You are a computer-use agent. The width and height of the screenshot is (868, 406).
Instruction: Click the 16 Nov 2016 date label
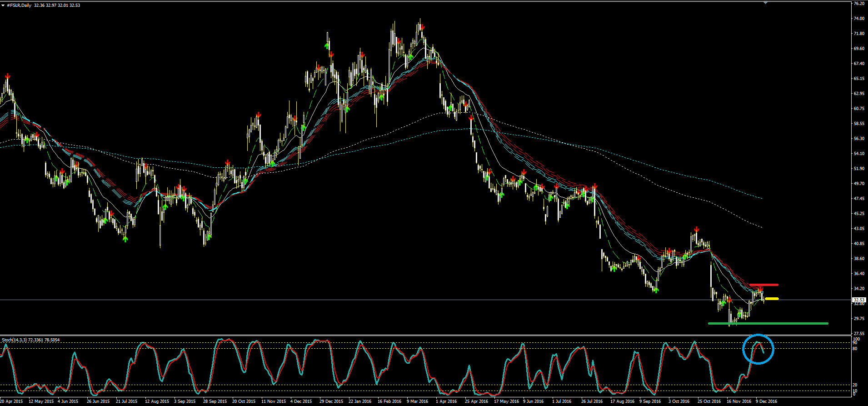[x=738, y=401]
